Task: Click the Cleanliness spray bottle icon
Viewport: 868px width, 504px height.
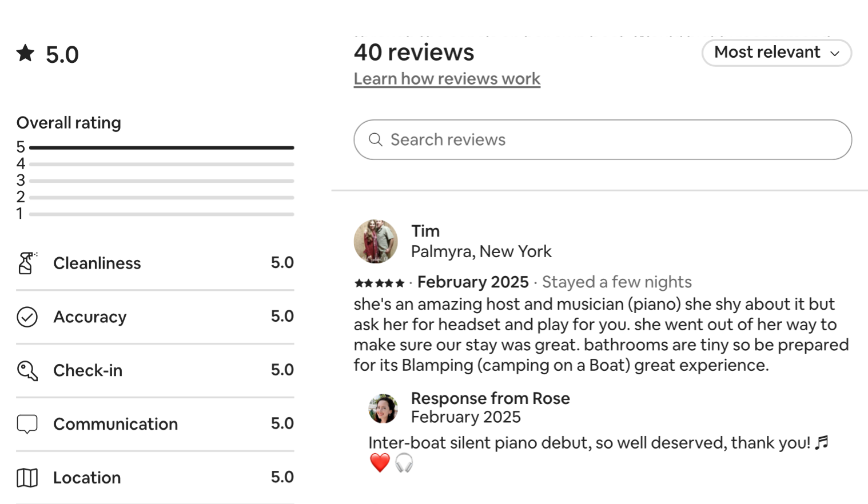Action: pos(26,263)
